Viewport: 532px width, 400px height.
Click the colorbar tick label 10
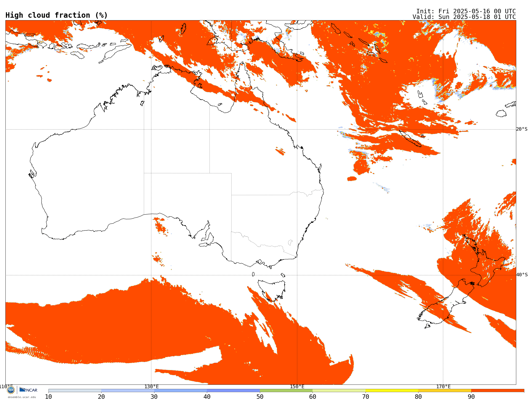pos(49,397)
